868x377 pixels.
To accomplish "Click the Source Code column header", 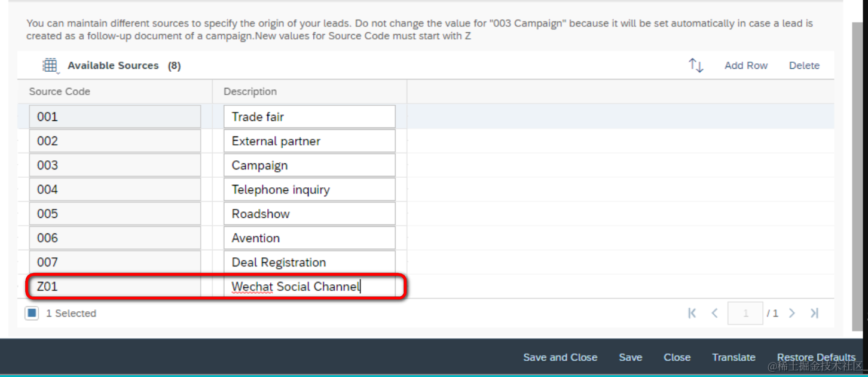I will [115, 92].
